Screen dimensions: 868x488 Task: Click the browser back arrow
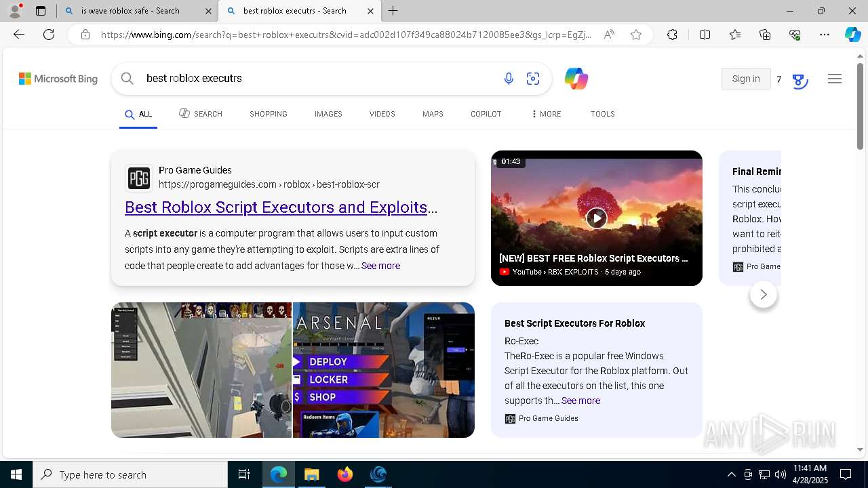point(19,35)
